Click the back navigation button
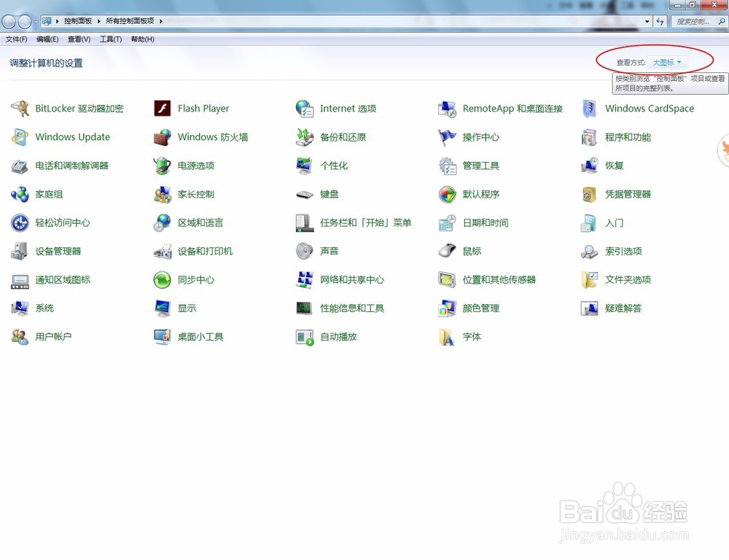 coord(9,21)
